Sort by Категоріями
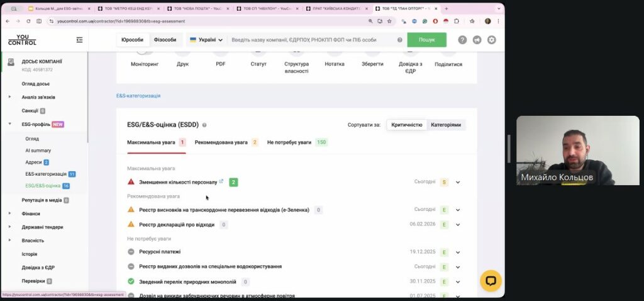 [x=445, y=125]
